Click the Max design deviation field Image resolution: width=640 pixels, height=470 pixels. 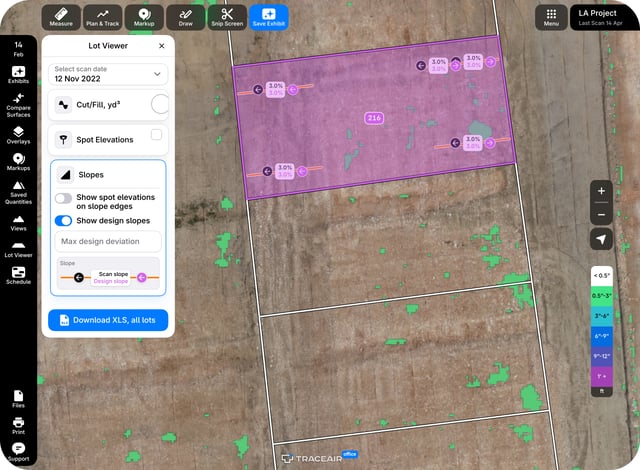108,241
